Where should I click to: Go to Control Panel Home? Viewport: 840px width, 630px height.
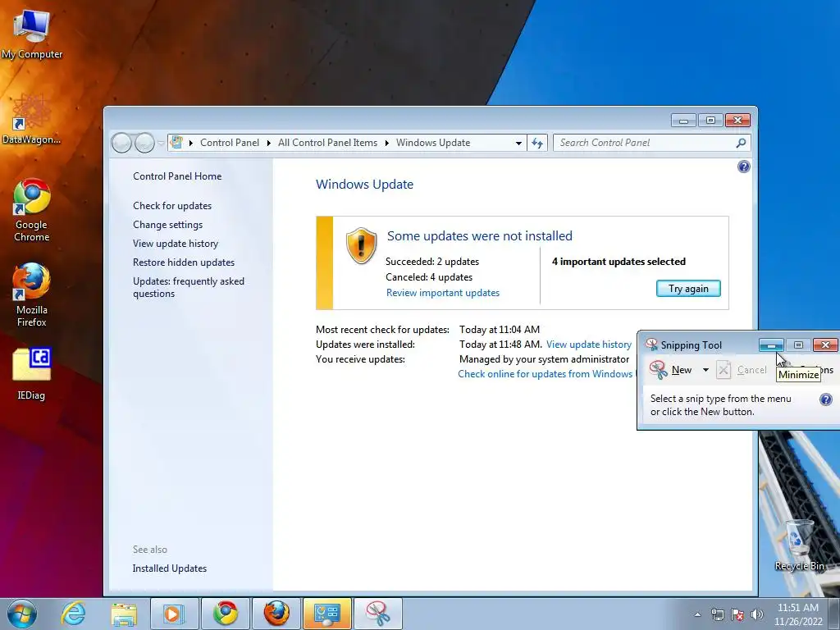177,176
